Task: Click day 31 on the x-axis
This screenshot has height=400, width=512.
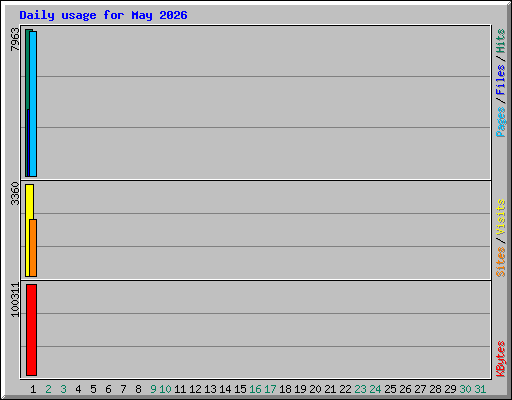Action: pos(480,389)
